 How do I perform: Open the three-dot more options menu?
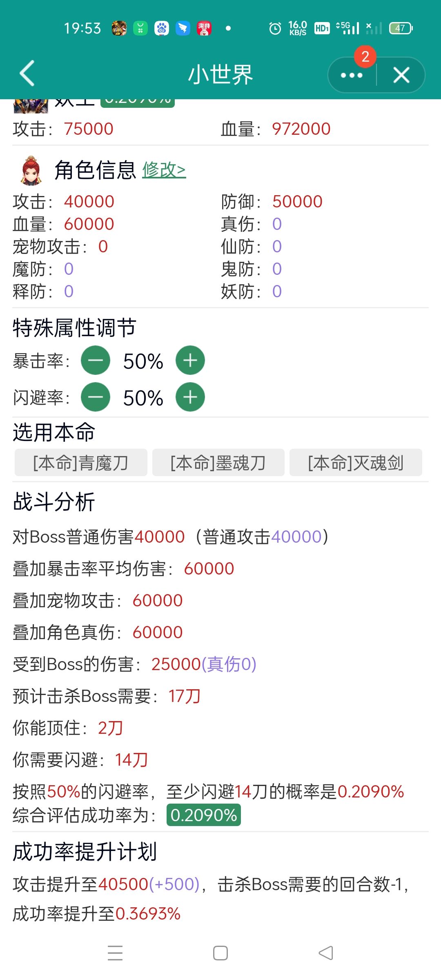coord(352,75)
